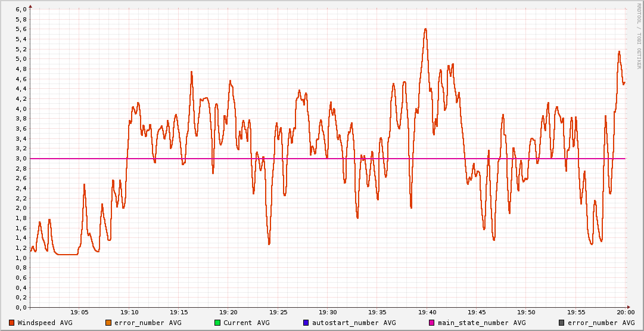Click the 20:00 time axis label
The height and width of the screenshot is (331, 644).
pos(625,312)
